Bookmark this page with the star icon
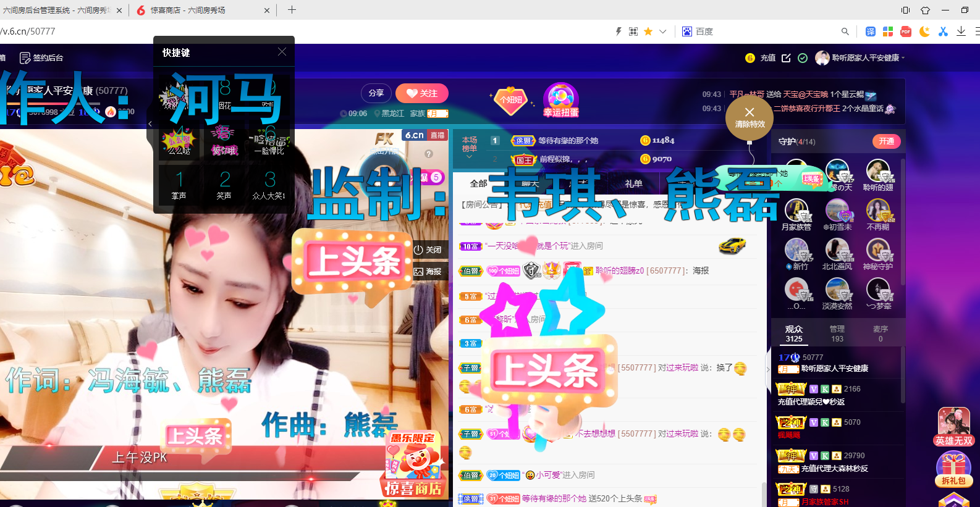 pos(648,31)
